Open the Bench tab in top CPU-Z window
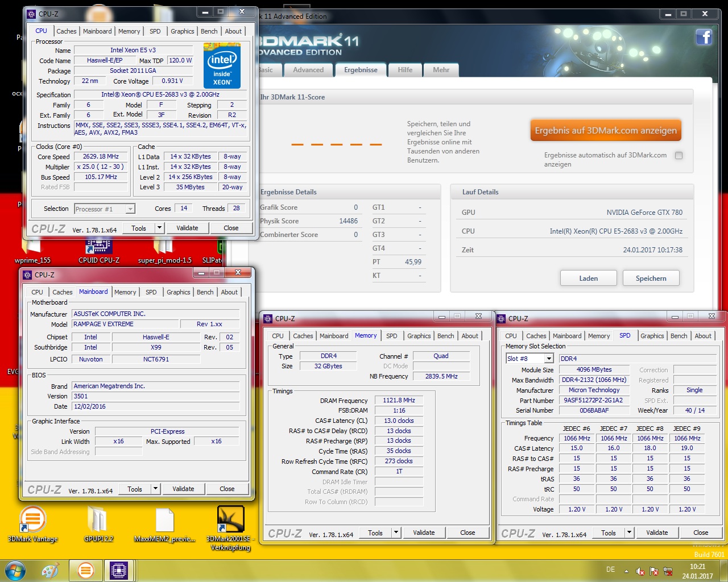The image size is (728, 582). [209, 31]
